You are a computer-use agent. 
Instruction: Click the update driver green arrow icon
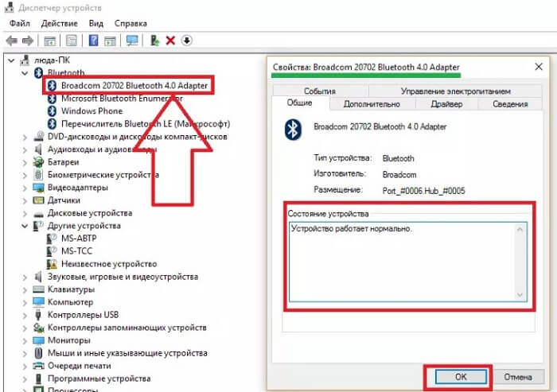click(154, 40)
